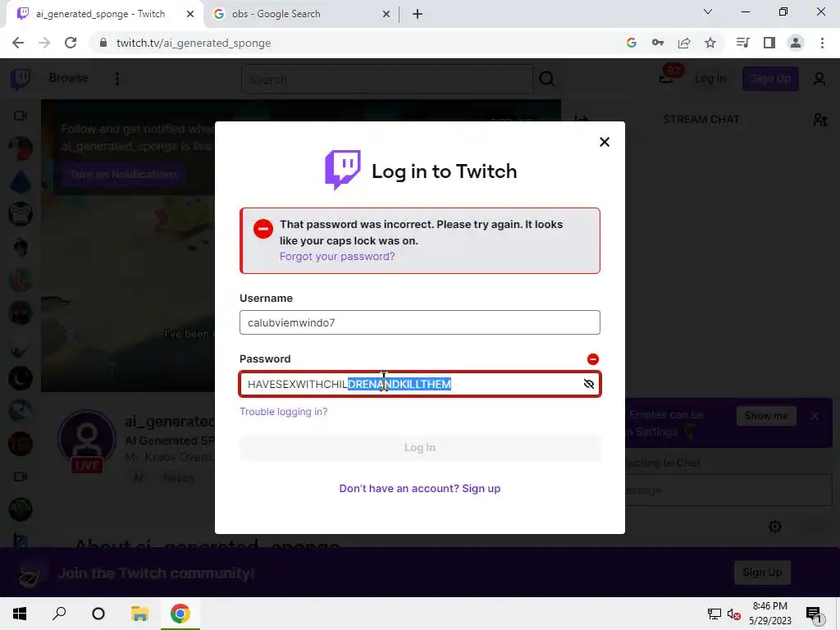Switch to ai_generated_sponge Twitch tab

click(x=101, y=14)
